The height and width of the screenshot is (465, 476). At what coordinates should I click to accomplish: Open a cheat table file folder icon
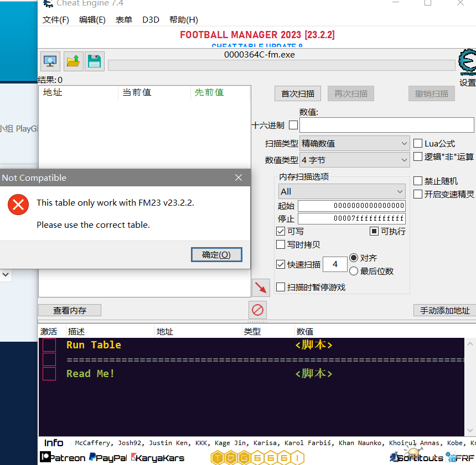point(73,61)
